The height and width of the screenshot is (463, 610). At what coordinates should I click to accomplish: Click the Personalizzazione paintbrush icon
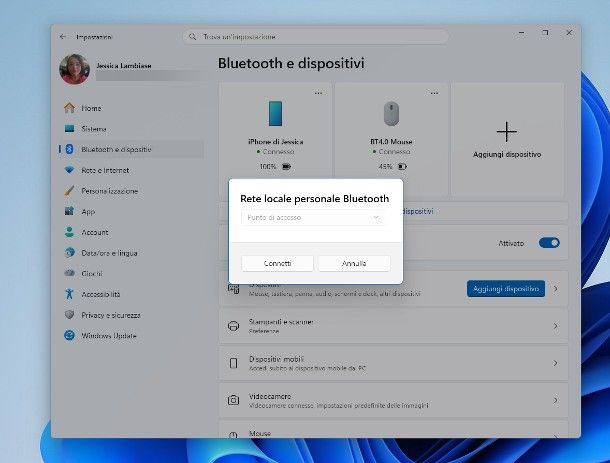click(x=70, y=191)
